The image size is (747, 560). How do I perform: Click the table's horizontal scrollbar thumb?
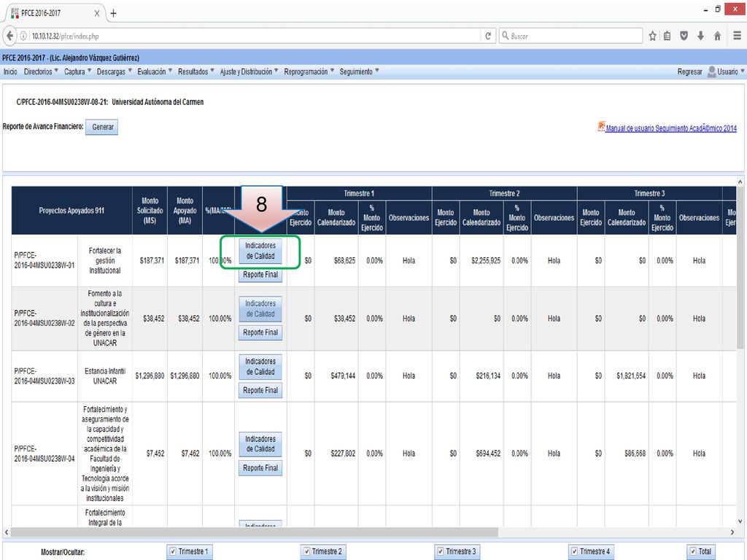(254, 532)
